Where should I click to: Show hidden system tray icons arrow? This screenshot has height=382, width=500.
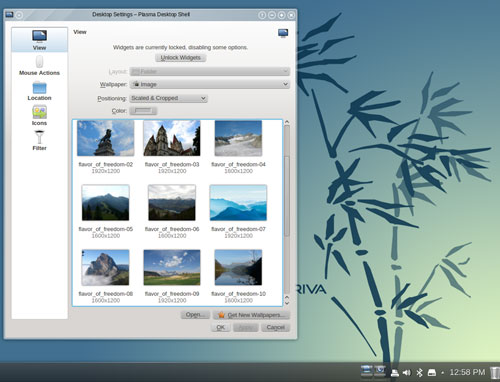[442, 372]
